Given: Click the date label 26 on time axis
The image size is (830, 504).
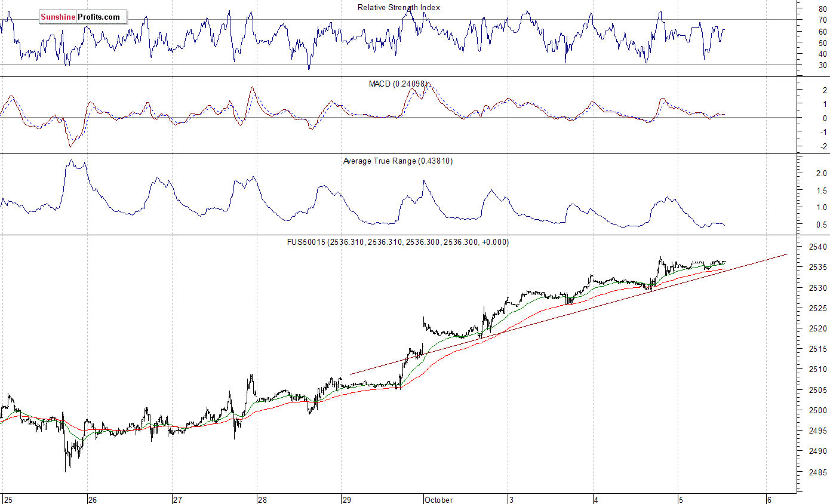Looking at the screenshot, I should coord(92,499).
